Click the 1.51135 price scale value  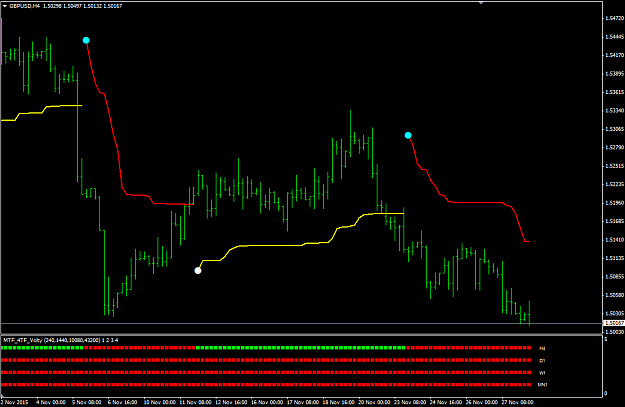point(614,258)
